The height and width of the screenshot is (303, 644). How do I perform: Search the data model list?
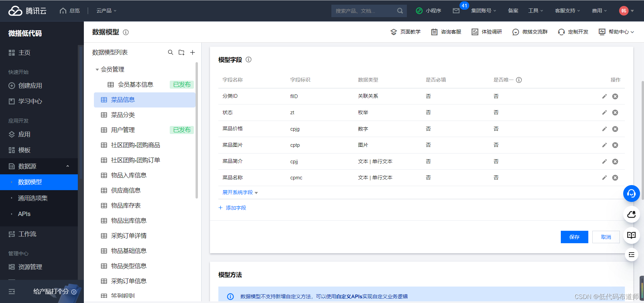(170, 52)
